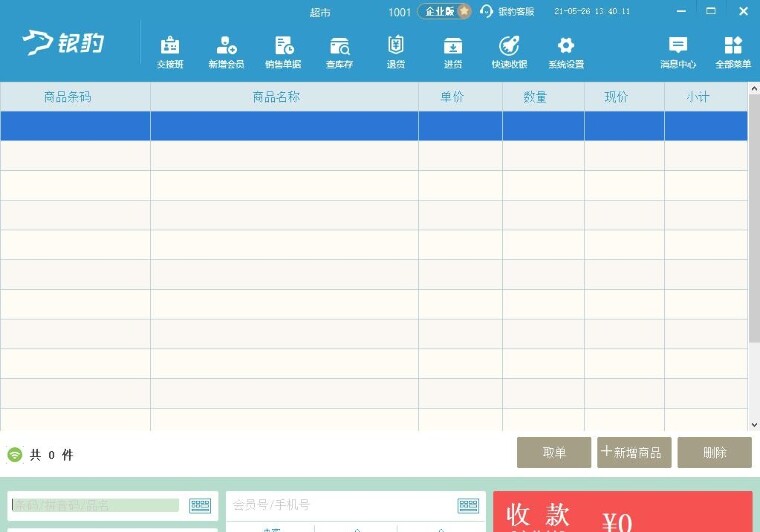Viewport: 760px width, 532px height.
Task: Open 系统设置 system settings gear
Action: pos(566,52)
